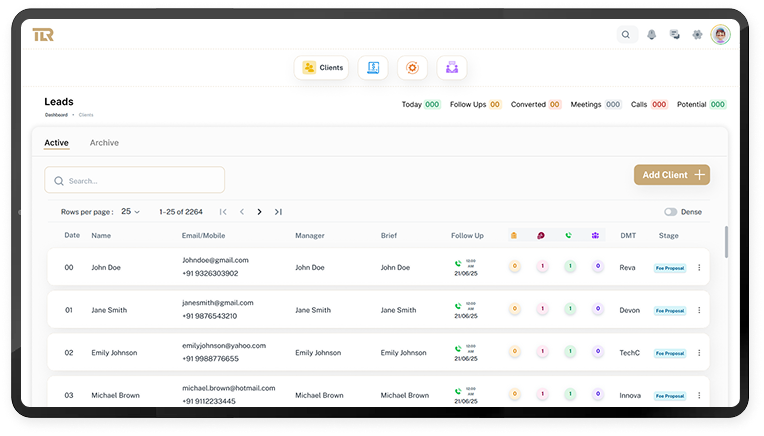Viewport: 764px width, 436px height.
Task: Go to the first page
Action: coord(223,212)
